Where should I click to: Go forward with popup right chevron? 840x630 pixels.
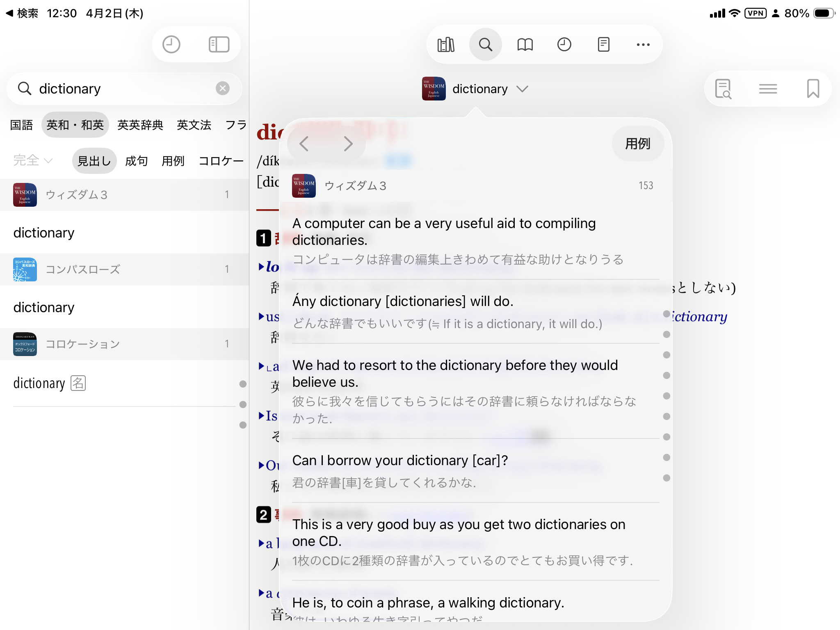[348, 144]
